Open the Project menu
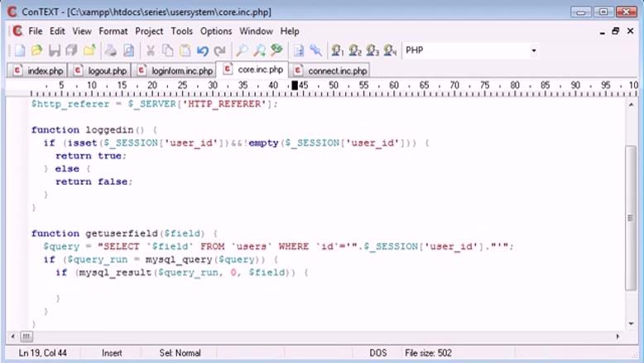644x363 pixels. (149, 31)
